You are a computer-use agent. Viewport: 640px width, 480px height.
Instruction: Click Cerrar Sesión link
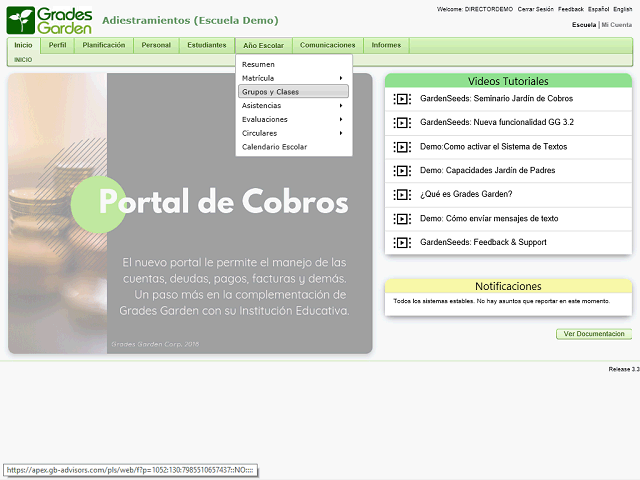[536, 9]
